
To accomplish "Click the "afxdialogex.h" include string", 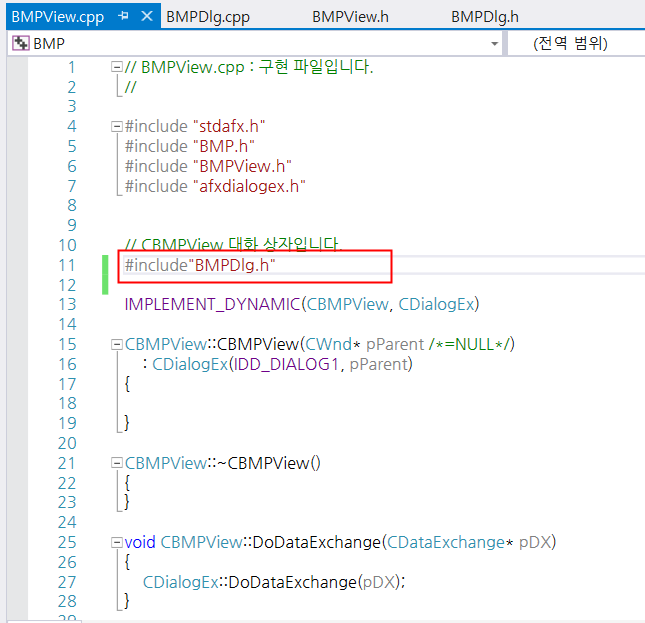I will [x=249, y=186].
